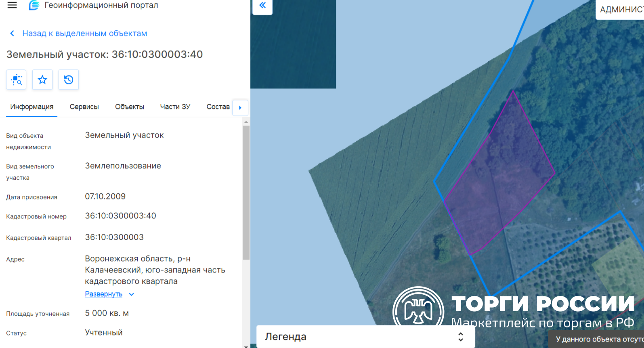Show object on map icon

(x=16, y=80)
